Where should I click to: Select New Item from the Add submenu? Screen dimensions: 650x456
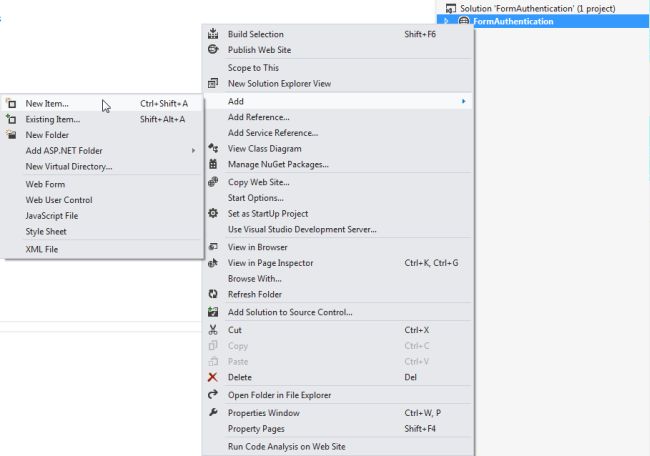click(47, 103)
